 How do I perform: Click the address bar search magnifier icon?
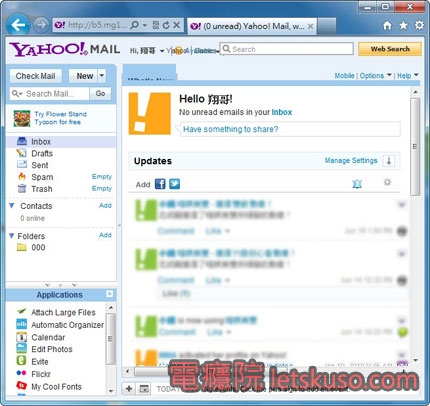click(134, 25)
